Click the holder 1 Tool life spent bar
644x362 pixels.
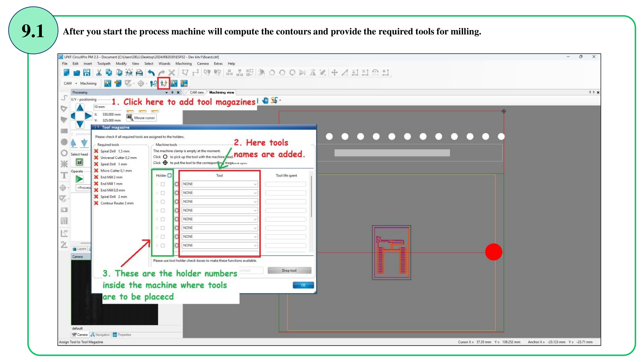click(x=286, y=184)
